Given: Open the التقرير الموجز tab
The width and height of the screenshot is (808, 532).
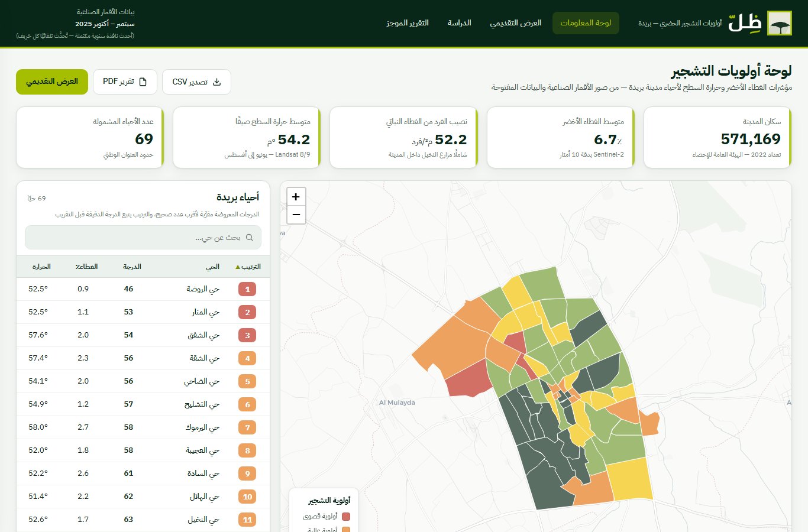Looking at the screenshot, I should (x=408, y=23).
